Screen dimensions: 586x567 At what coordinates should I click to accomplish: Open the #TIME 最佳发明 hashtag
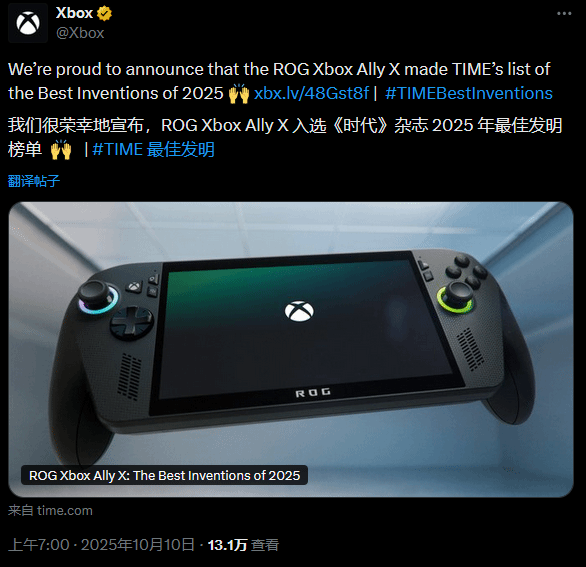tap(153, 149)
